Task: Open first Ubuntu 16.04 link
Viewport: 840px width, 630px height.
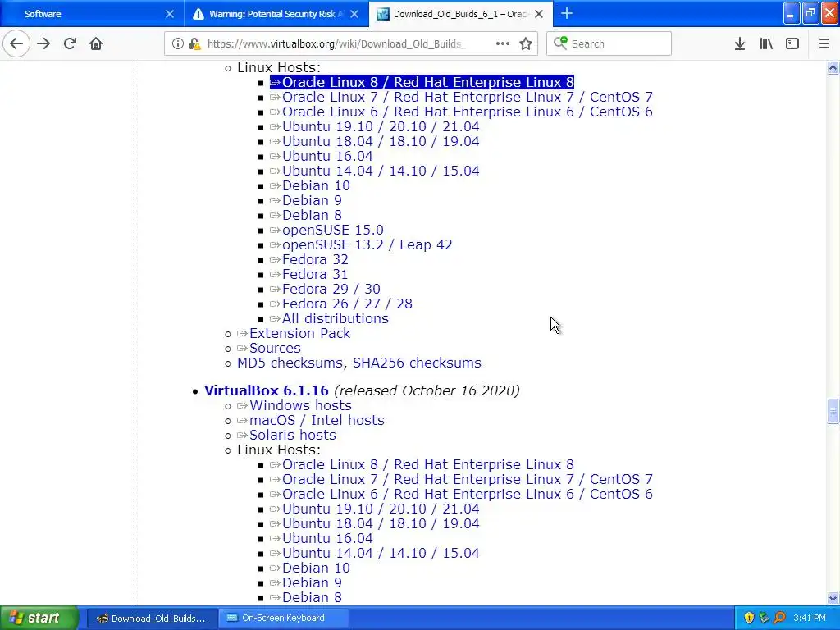Action: (x=327, y=156)
